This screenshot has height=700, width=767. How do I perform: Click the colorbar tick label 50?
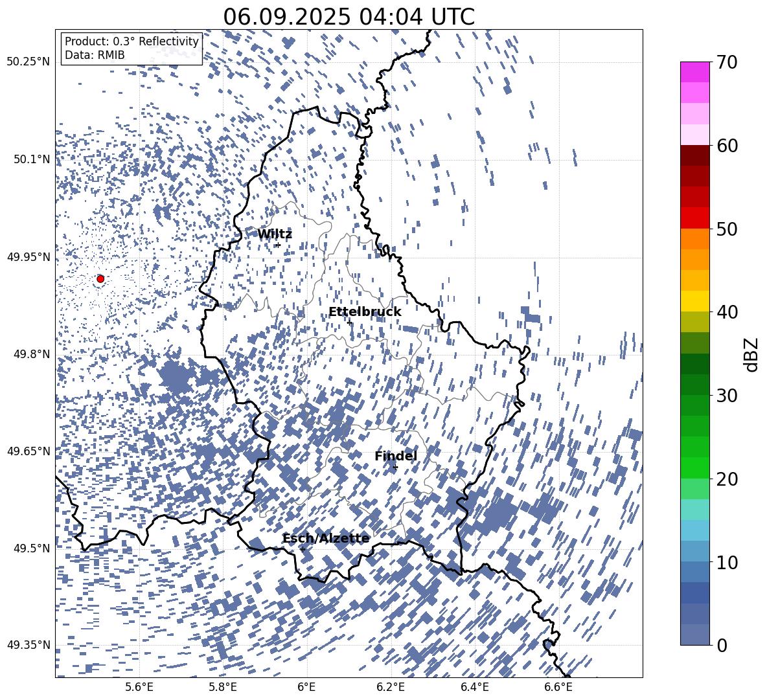[726, 229]
